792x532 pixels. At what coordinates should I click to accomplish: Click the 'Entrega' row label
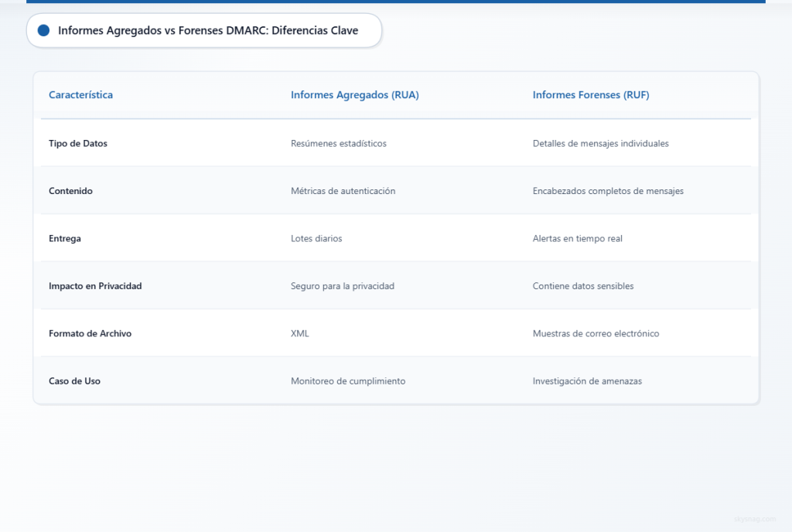tap(64, 238)
